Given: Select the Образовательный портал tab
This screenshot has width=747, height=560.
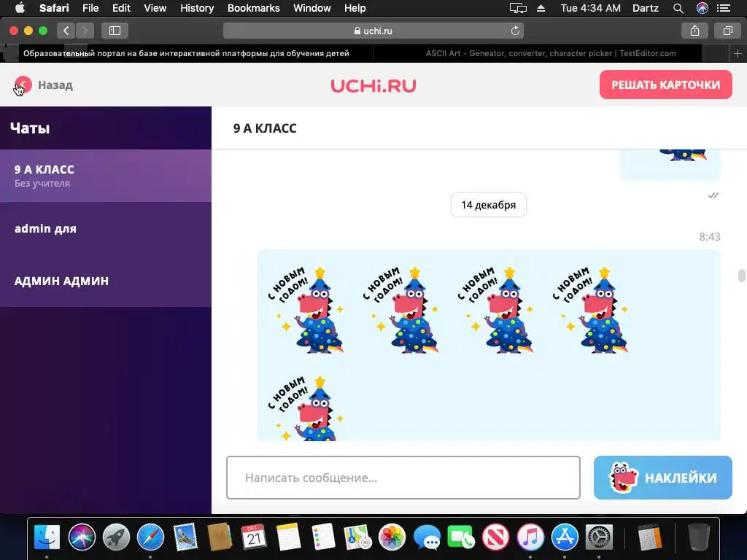Looking at the screenshot, I should (187, 53).
